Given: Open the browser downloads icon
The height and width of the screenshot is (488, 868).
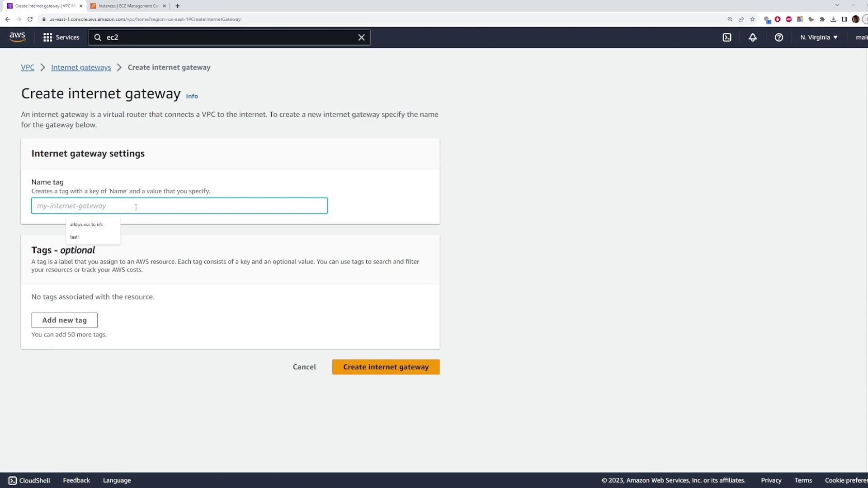Looking at the screenshot, I should 833,19.
